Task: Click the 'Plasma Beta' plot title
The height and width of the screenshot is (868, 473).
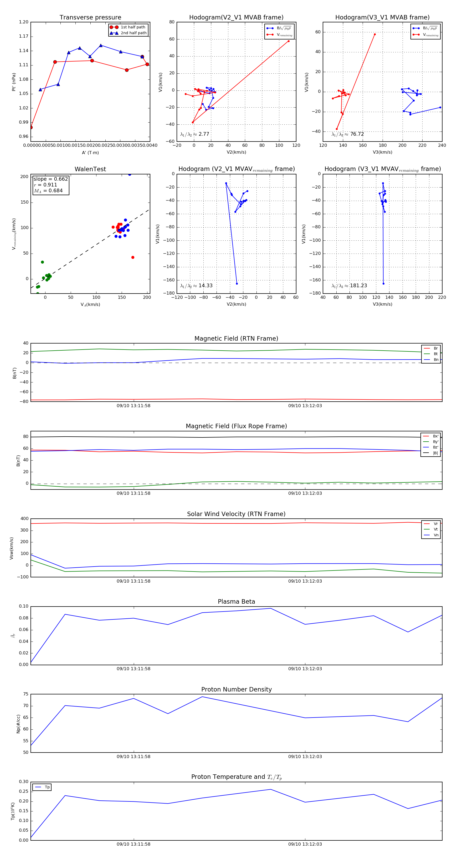Action: pos(236,602)
